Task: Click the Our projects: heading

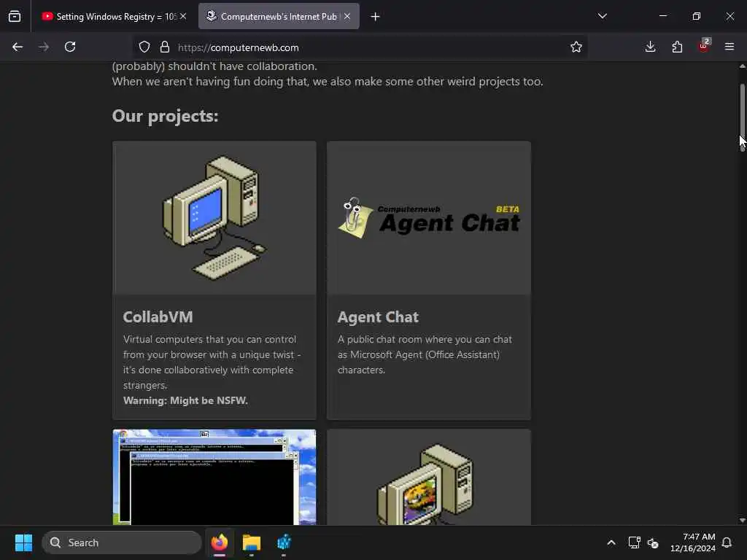Action: [166, 116]
